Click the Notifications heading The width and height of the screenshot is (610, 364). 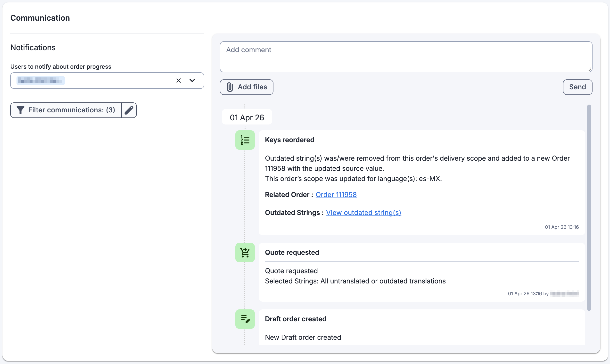(x=33, y=47)
